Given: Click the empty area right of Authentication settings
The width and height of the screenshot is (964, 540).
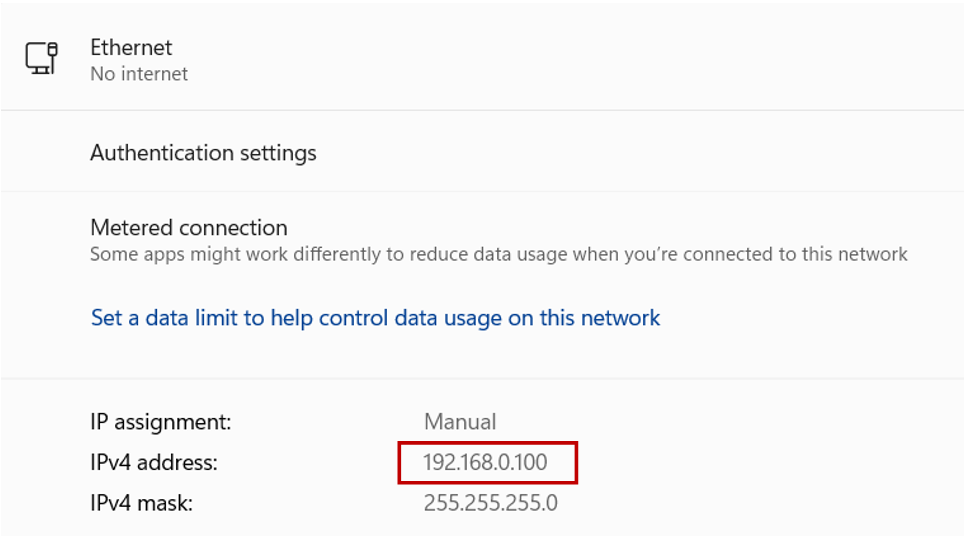Looking at the screenshot, I should click(x=639, y=152).
